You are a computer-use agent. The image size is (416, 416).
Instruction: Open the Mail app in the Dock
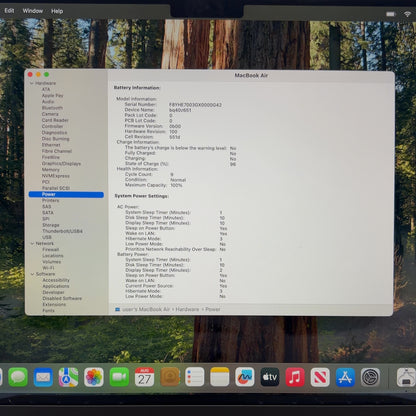[43, 377]
